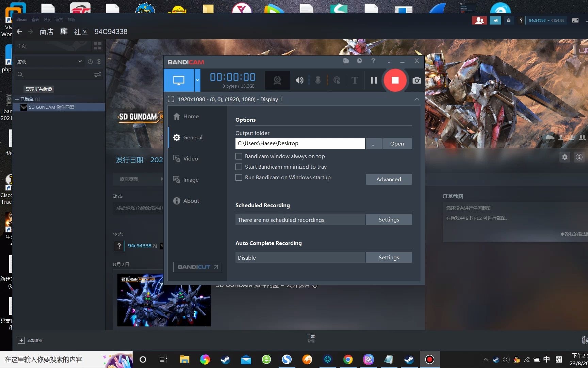Click the Open output folder button

click(x=397, y=143)
